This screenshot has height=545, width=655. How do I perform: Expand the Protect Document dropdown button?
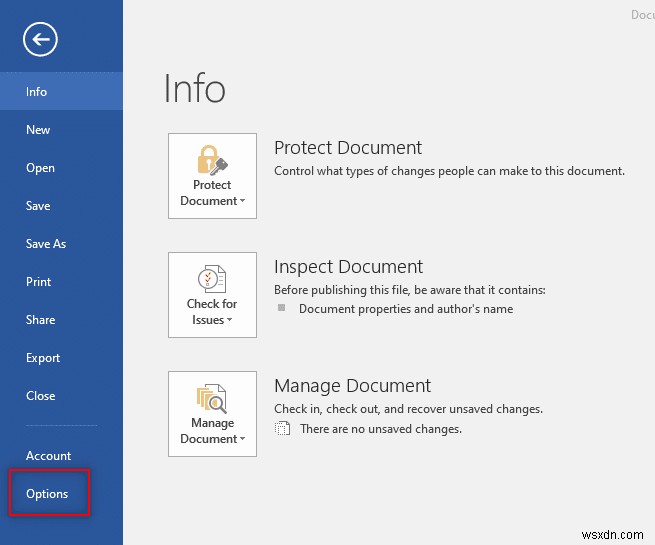(x=212, y=176)
